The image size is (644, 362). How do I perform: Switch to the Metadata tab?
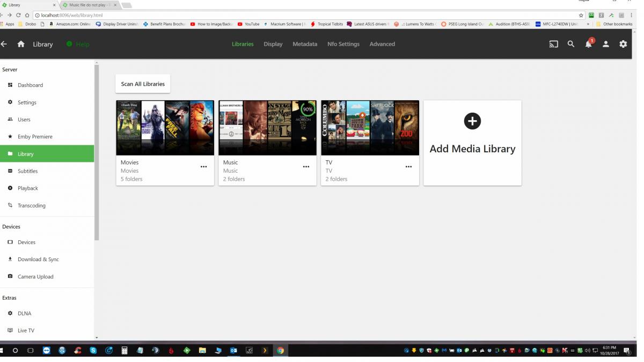305,45
